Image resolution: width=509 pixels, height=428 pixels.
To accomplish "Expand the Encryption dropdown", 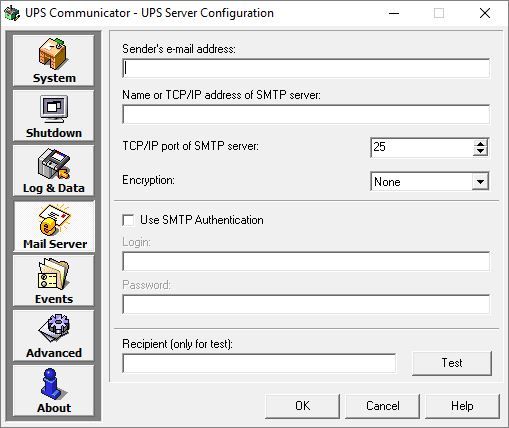I will click(x=480, y=182).
